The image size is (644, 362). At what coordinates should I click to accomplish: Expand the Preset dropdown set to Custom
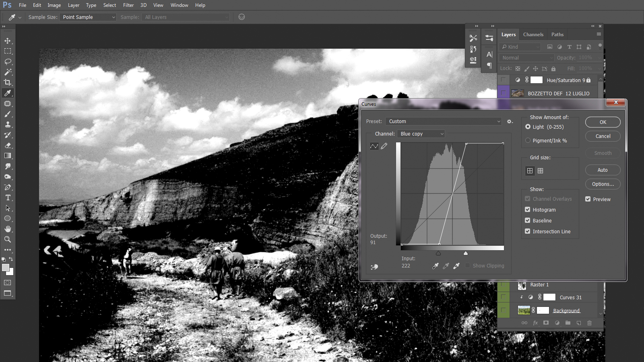click(443, 121)
